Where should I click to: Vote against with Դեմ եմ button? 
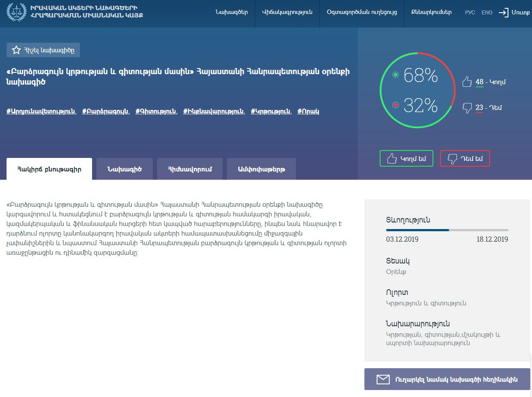pyautogui.click(x=465, y=158)
